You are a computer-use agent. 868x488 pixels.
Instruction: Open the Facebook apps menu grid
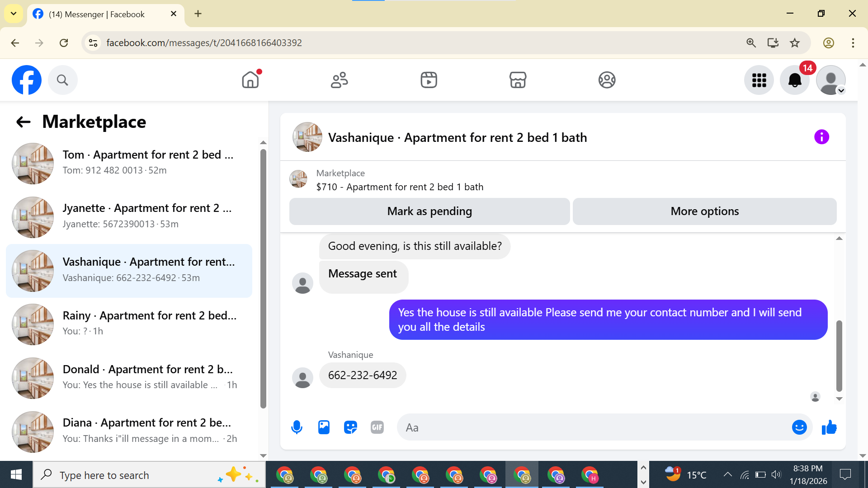pos(759,80)
